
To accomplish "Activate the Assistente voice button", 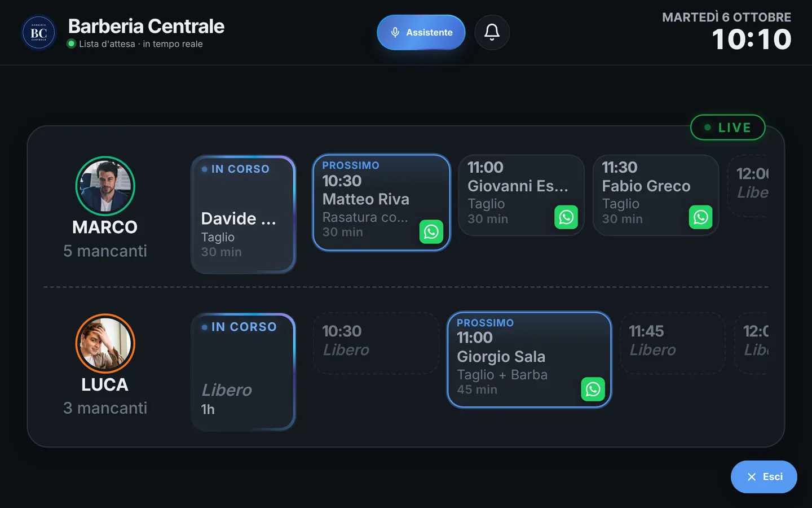I will (x=421, y=32).
